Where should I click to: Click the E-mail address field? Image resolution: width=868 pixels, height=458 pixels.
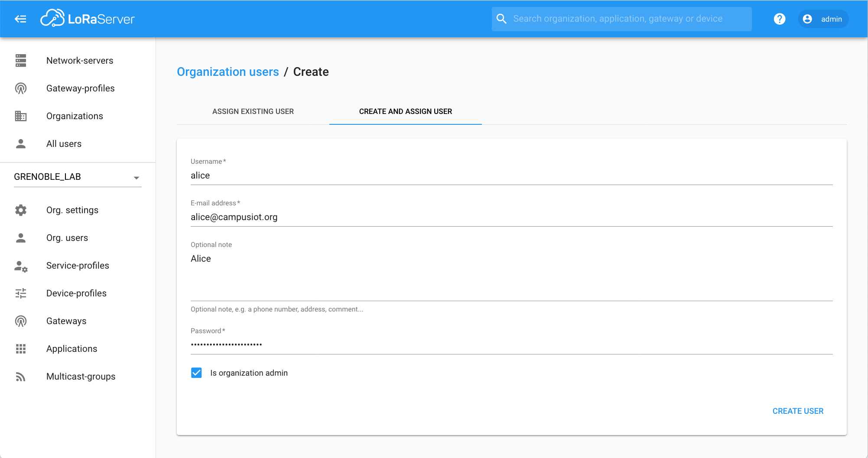click(x=511, y=217)
